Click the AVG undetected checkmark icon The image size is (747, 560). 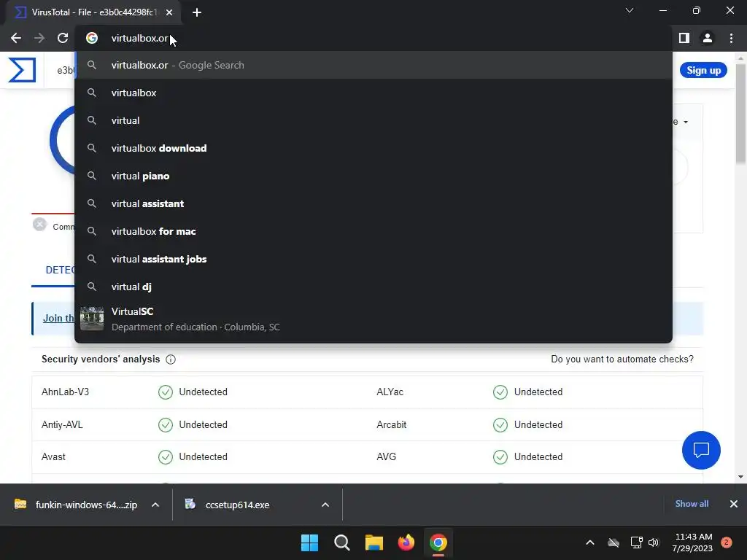click(500, 457)
